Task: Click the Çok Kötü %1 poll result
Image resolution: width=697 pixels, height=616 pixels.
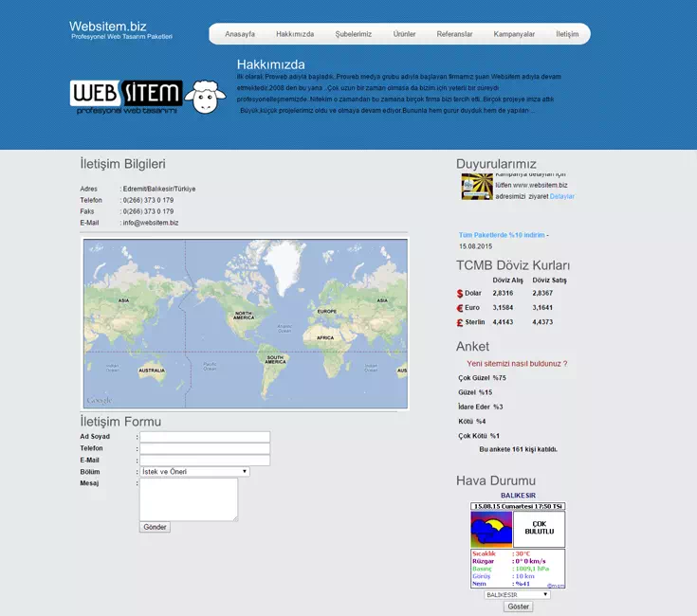Action: tap(479, 436)
